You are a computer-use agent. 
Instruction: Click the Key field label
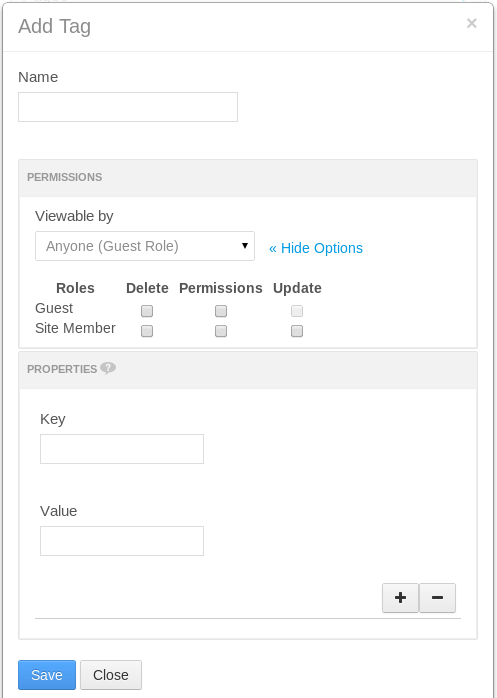[x=53, y=419]
